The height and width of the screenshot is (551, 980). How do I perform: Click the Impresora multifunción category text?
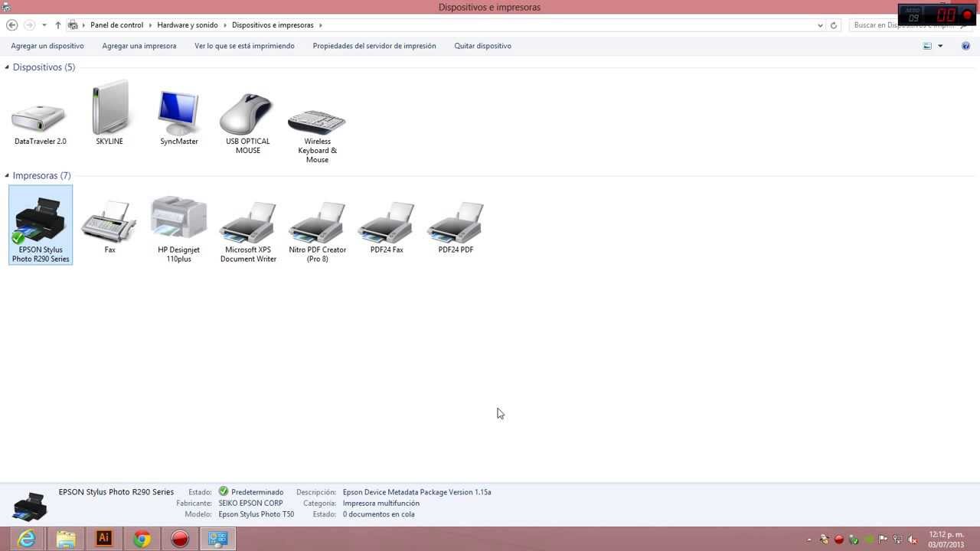click(x=381, y=504)
